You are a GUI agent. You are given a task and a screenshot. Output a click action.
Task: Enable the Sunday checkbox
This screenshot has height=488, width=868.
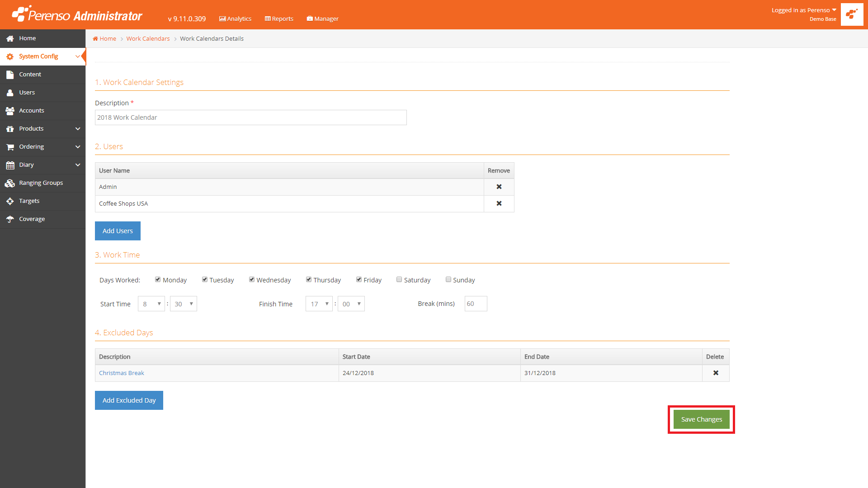[x=448, y=279]
